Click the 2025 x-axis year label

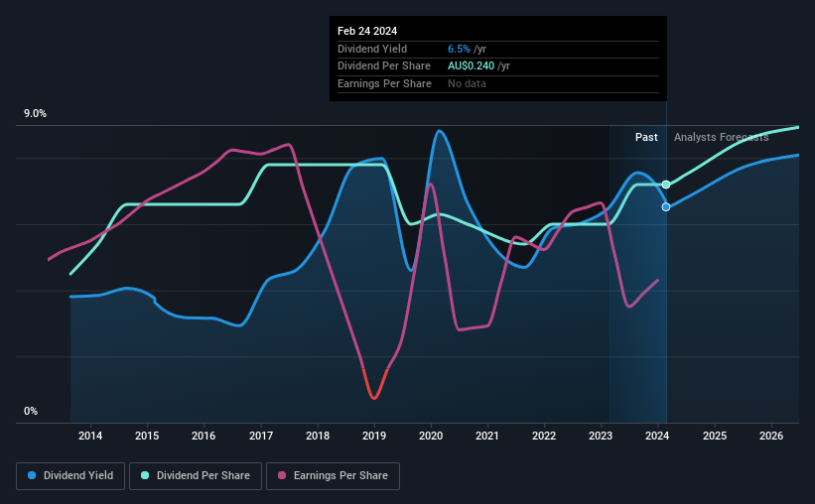click(x=715, y=436)
